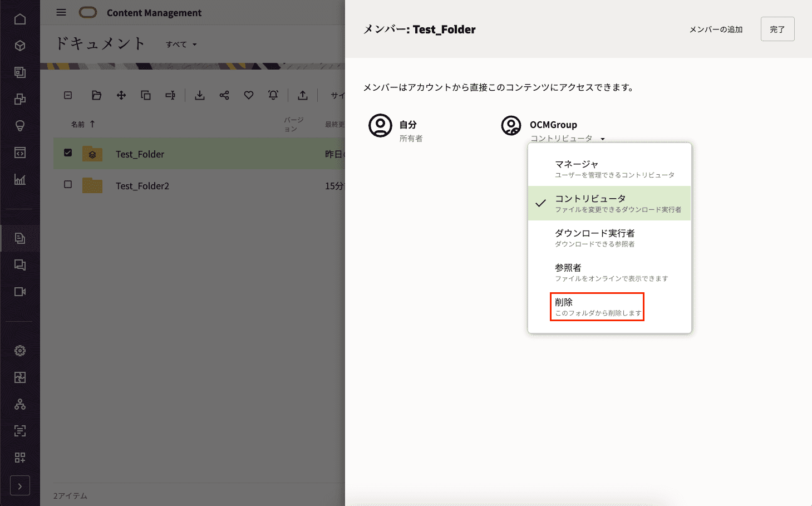The image size is (812, 506).
Task: Click the 完了 button
Action: [777, 30]
